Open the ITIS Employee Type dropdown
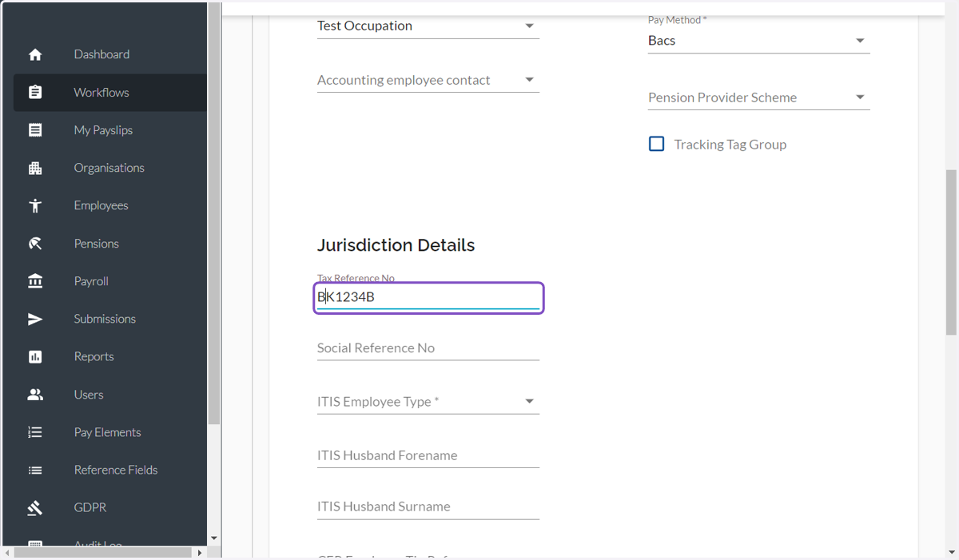This screenshot has width=959, height=560. (428, 402)
